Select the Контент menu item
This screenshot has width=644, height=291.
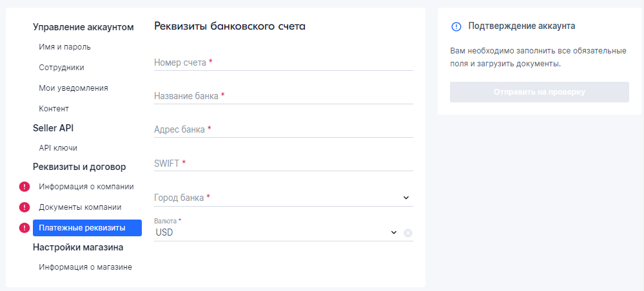54,109
